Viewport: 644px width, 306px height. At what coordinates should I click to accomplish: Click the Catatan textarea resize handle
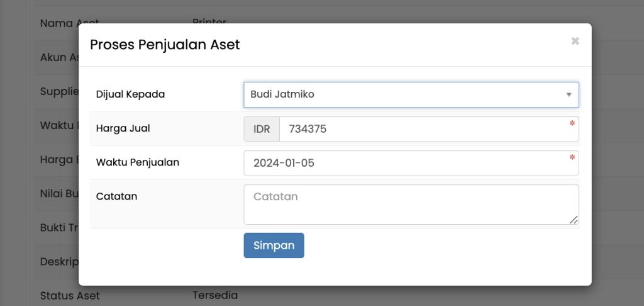point(574,219)
